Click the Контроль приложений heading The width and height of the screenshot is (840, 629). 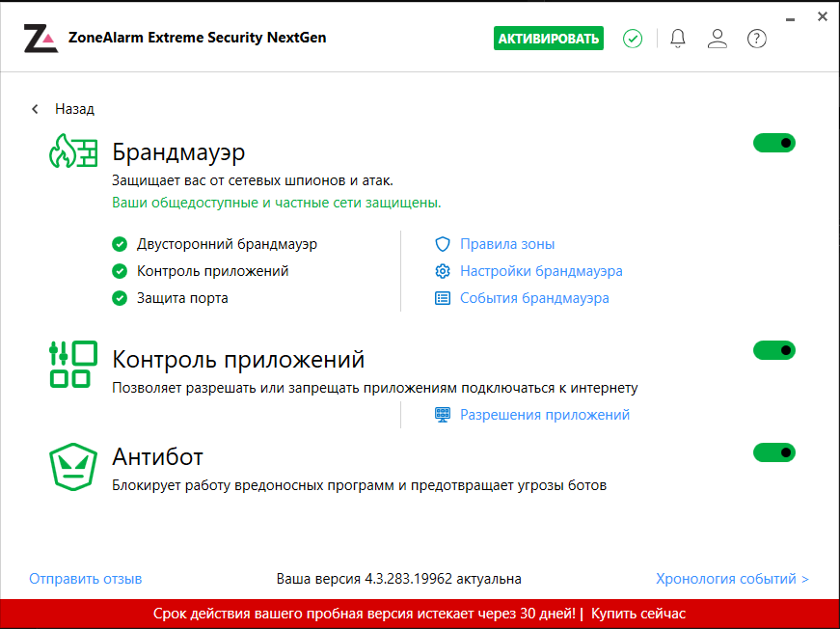(238, 360)
